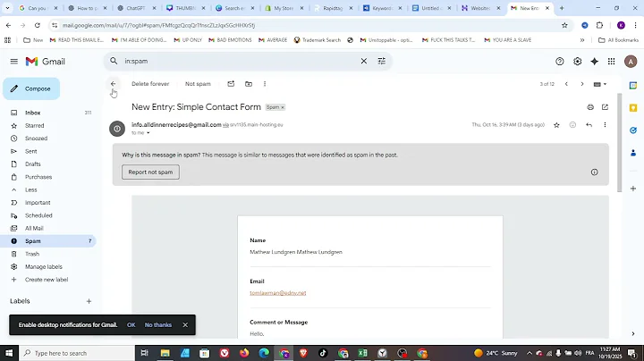Viewport: 644px width, 361px height.
Task: Remove the Spam label chip
Action: [283, 107]
